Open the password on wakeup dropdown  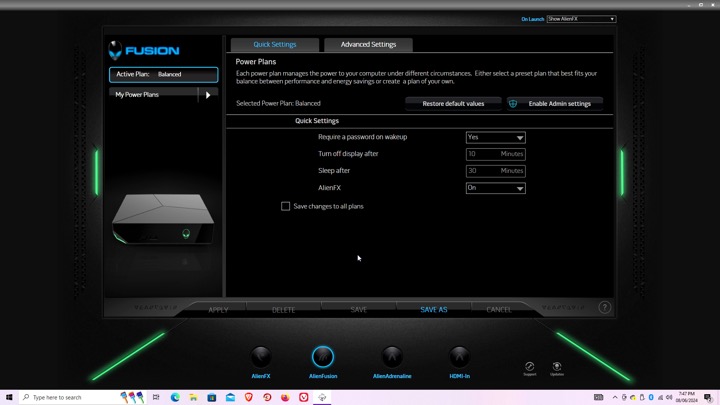tap(495, 137)
